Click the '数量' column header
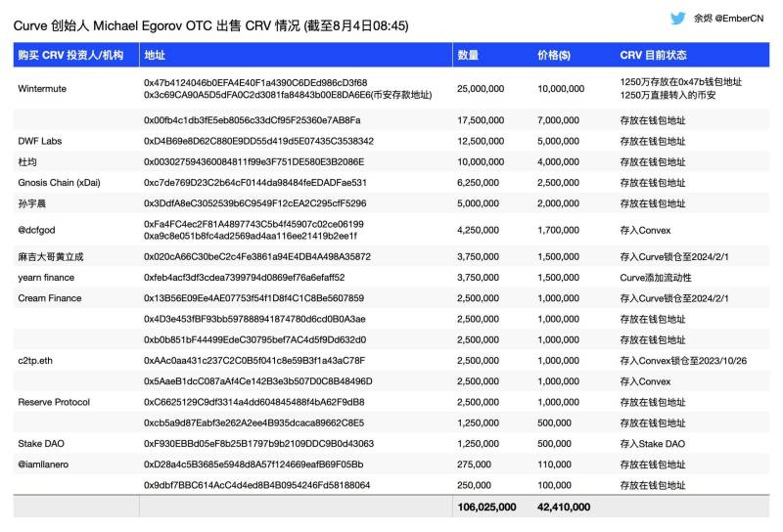The height and width of the screenshot is (532, 783). coord(468,55)
